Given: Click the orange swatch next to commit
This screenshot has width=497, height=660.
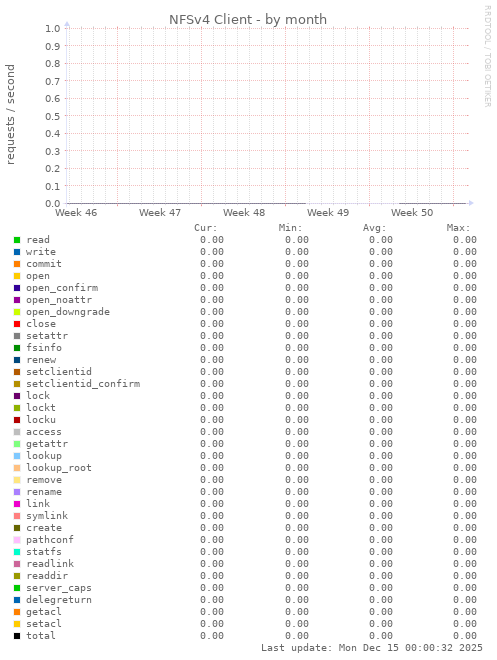Looking at the screenshot, I should 17,264.
